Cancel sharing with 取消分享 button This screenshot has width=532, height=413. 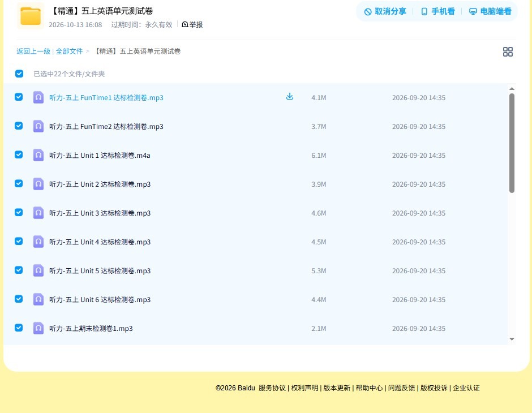pyautogui.click(x=385, y=11)
